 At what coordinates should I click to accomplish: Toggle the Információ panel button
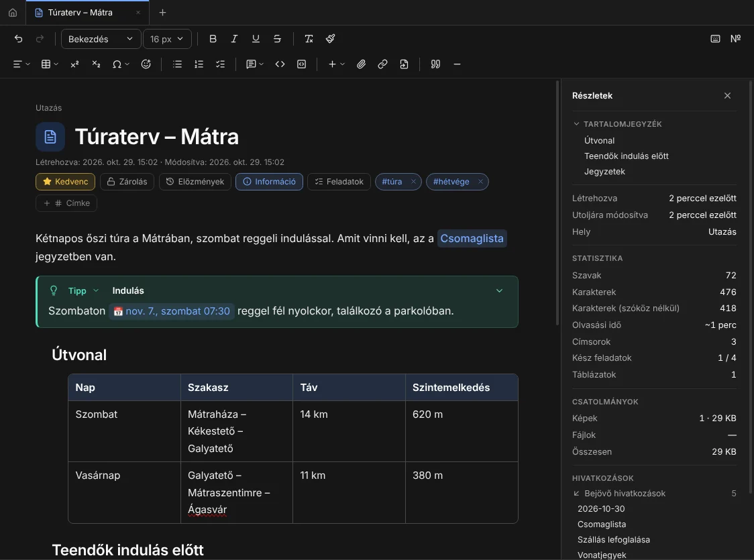(x=269, y=182)
